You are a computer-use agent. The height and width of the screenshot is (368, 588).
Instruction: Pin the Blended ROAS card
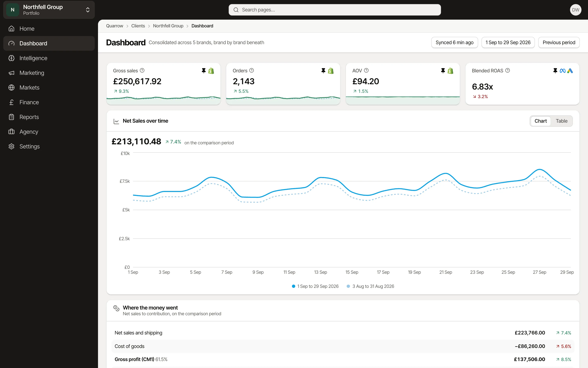click(555, 71)
